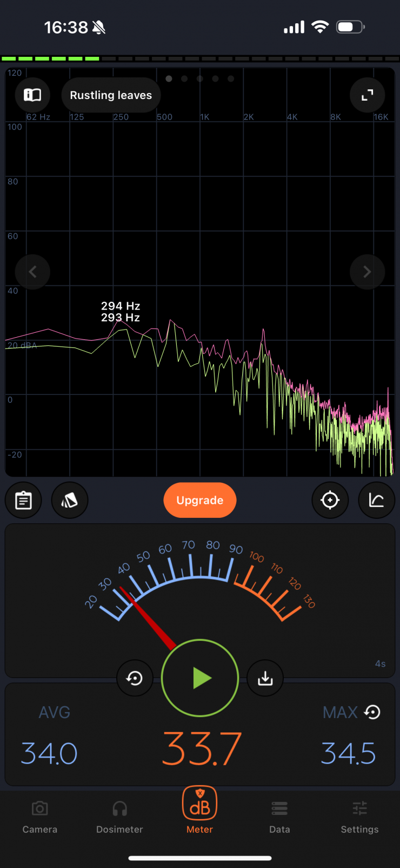Screen dimensions: 400x868
Task: Start measuring with the green play button
Action: coord(200,678)
